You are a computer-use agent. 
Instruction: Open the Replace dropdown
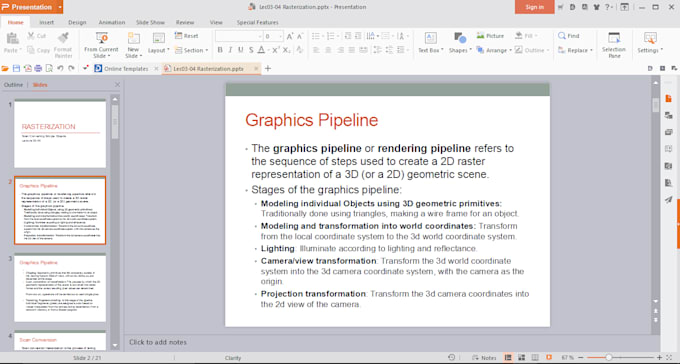[x=575, y=50]
